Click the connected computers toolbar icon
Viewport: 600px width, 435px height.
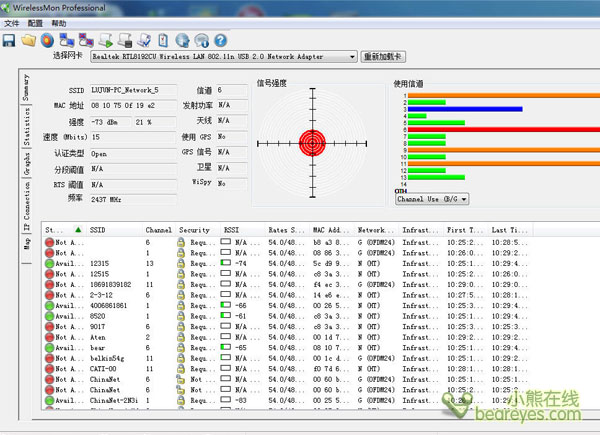tap(67, 40)
